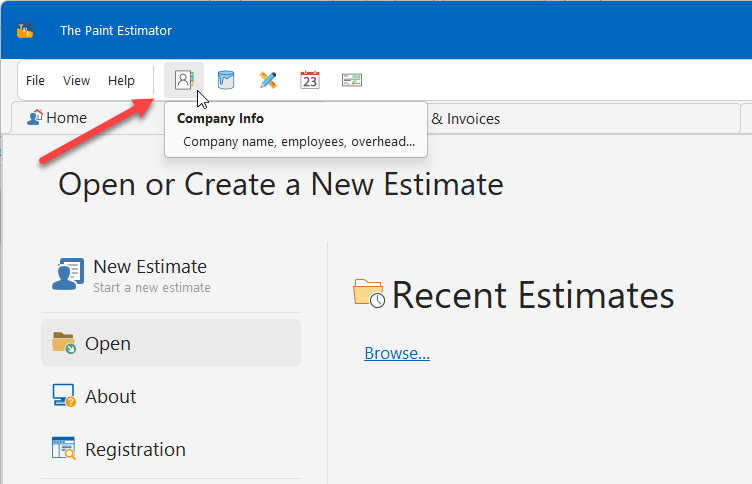Click the Paint Estimator app icon in title bar
752x484 pixels.
pos(26,30)
